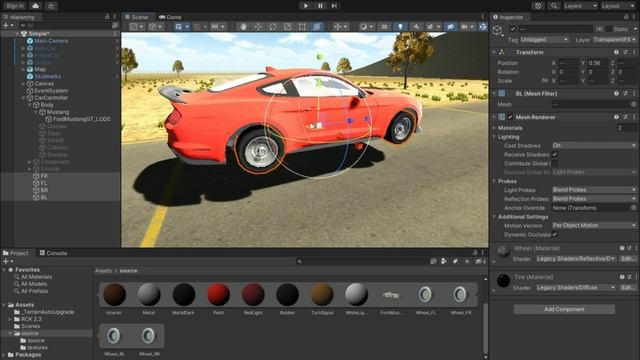
Task: Open the Layer dropdown (TransparentFX)
Action: click(x=615, y=40)
